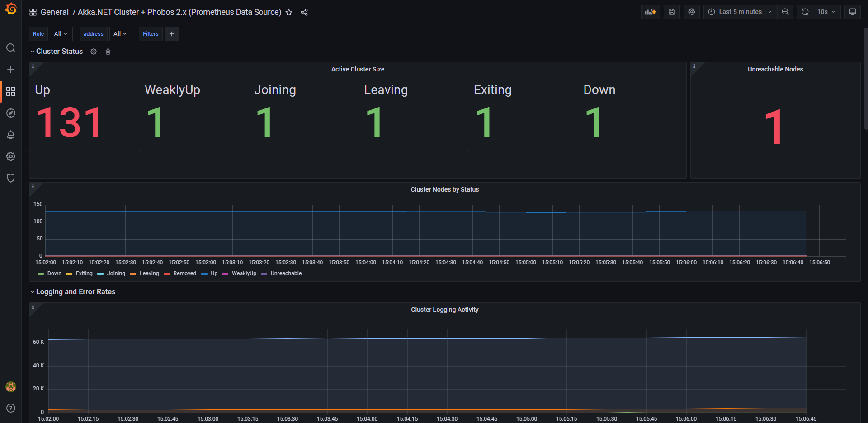The width and height of the screenshot is (868, 423).
Task: Open the Grafana home logo
Action: (11, 9)
